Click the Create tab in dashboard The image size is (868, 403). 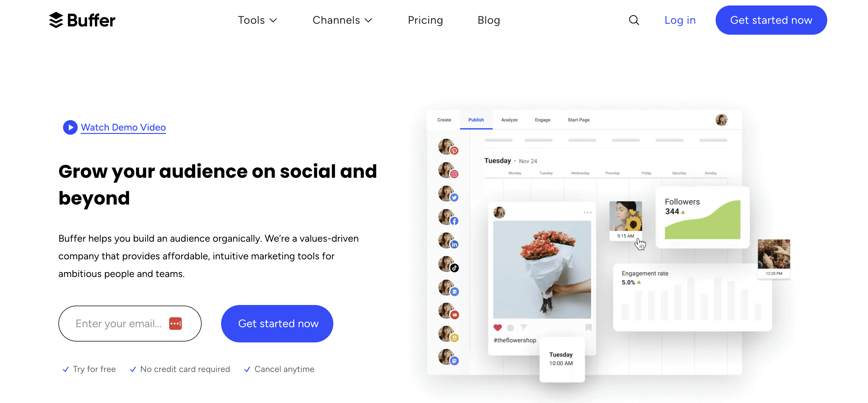pyautogui.click(x=443, y=120)
